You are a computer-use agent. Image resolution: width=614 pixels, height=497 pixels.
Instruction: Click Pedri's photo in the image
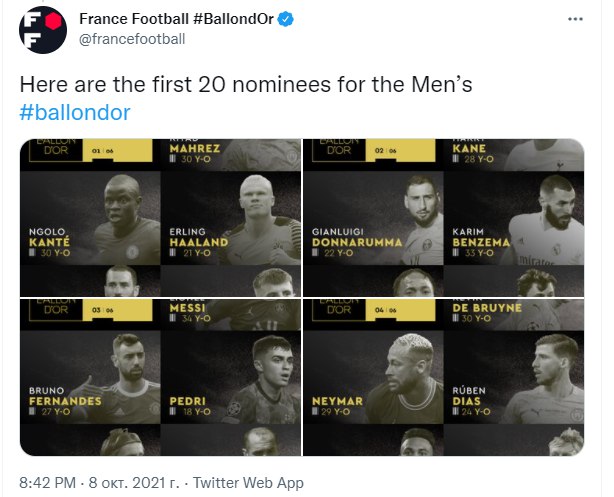pyautogui.click(x=262, y=380)
